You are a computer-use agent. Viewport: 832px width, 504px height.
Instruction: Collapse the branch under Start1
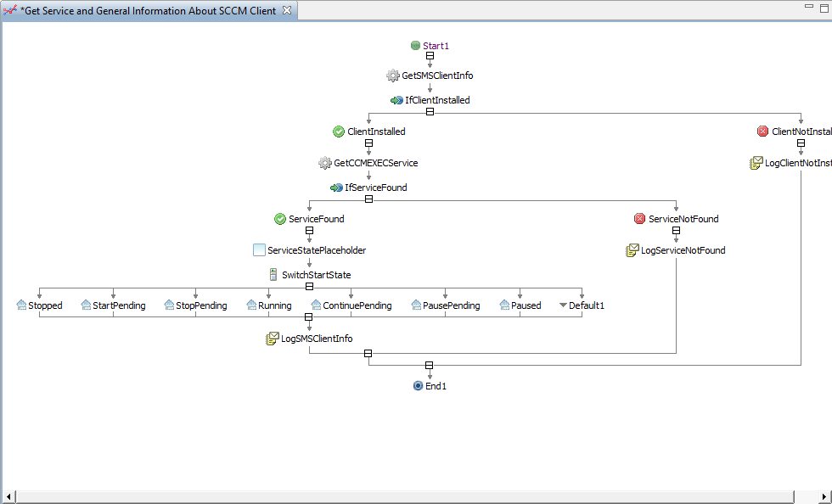(430, 56)
